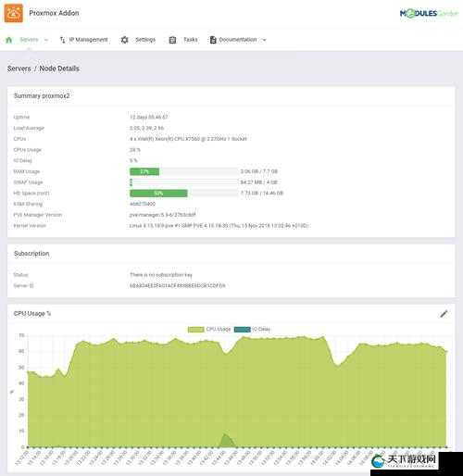The height and width of the screenshot is (476, 463).
Task: Click the Summary proxmox2 heading
Action: coord(42,96)
